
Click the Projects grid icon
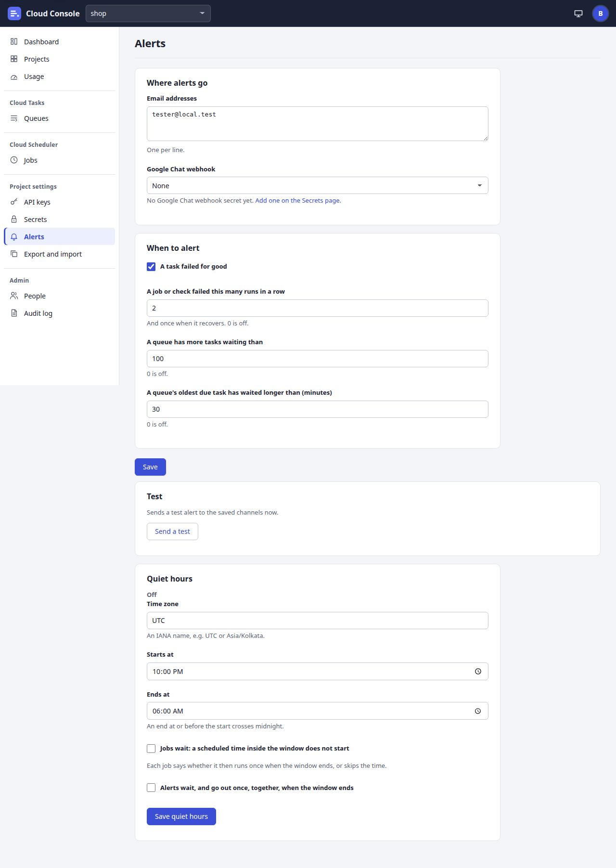click(14, 59)
